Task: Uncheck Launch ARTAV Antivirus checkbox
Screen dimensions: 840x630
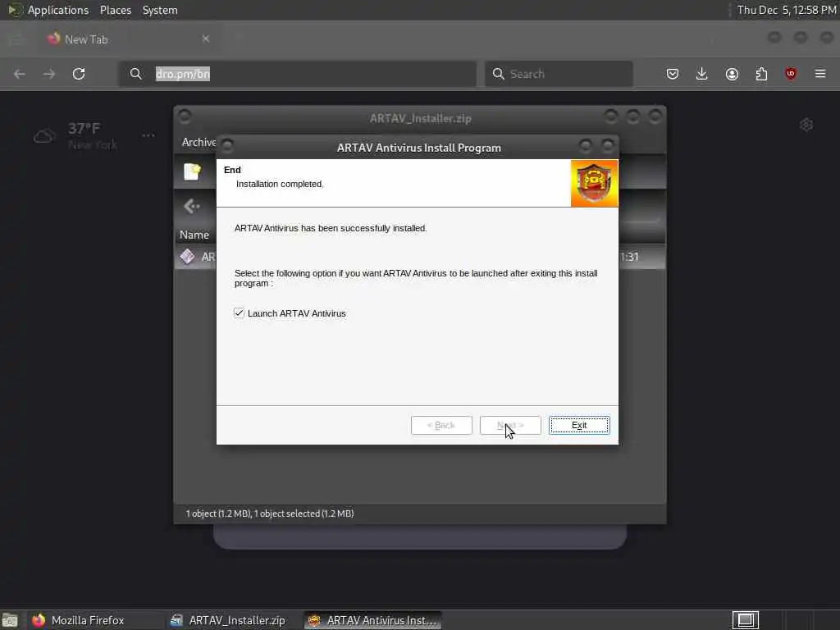Action: (x=239, y=313)
